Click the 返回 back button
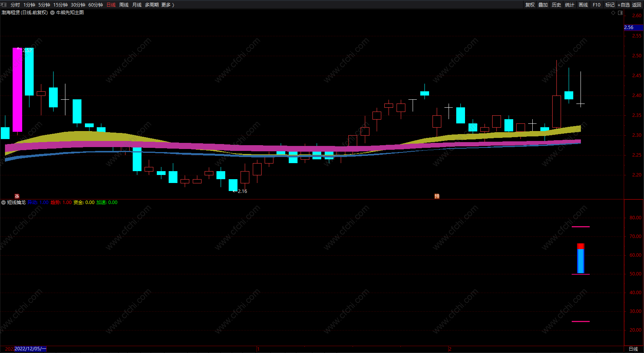 637,5
